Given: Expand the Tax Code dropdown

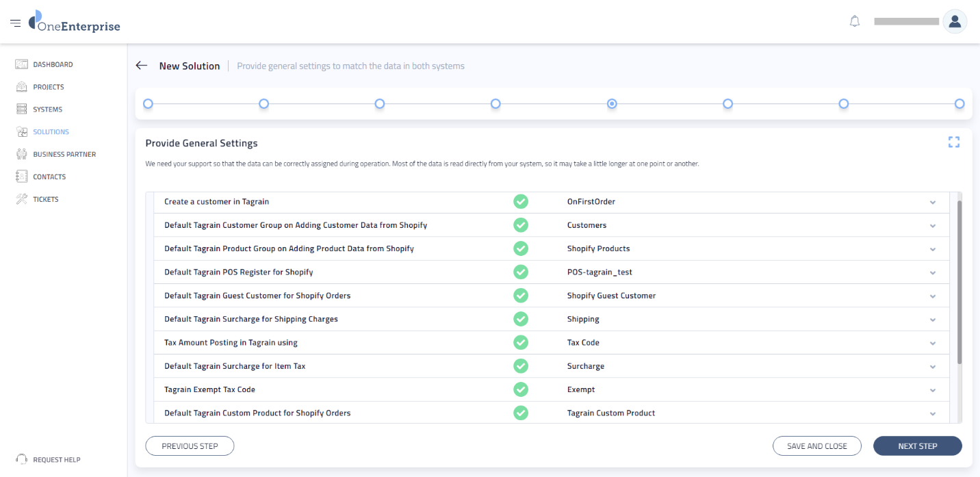Looking at the screenshot, I should click(x=932, y=342).
